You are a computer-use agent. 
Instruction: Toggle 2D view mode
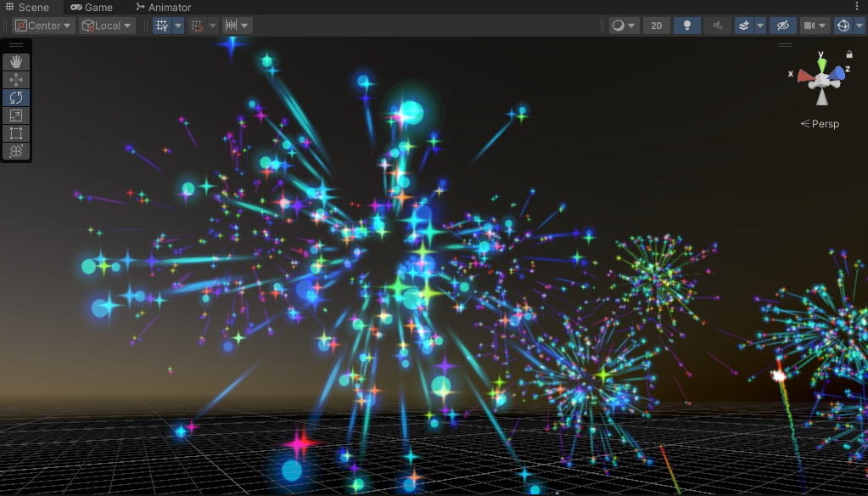pos(657,25)
